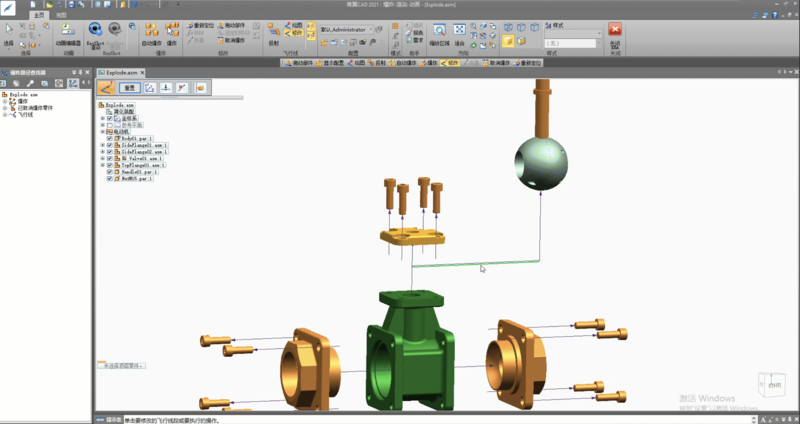Image resolution: width=800 pixels, height=424 pixels.
Task: Enable the reference planes checkbox
Action: (x=110, y=125)
